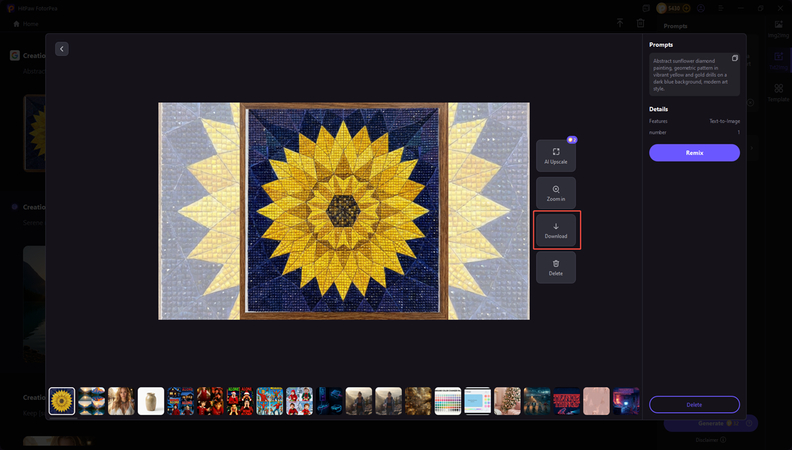Switch to img2img in the background sidebar
Image resolution: width=792 pixels, height=450 pixels.
point(778,29)
